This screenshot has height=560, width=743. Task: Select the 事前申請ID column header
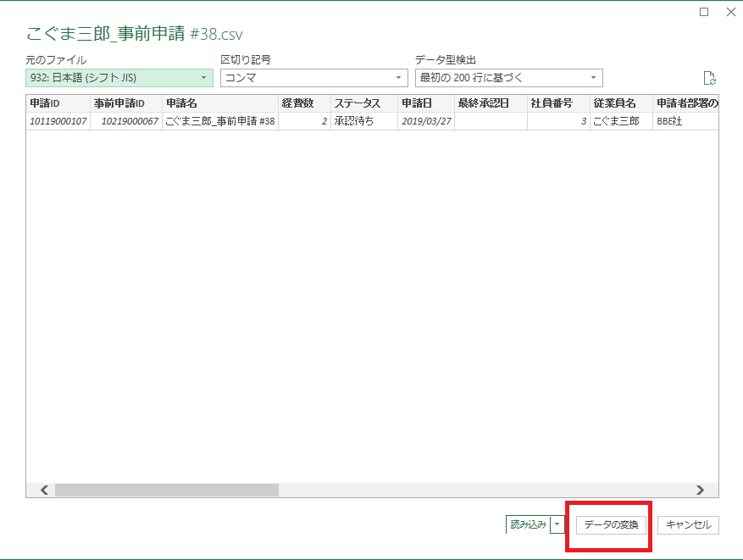coord(126,103)
